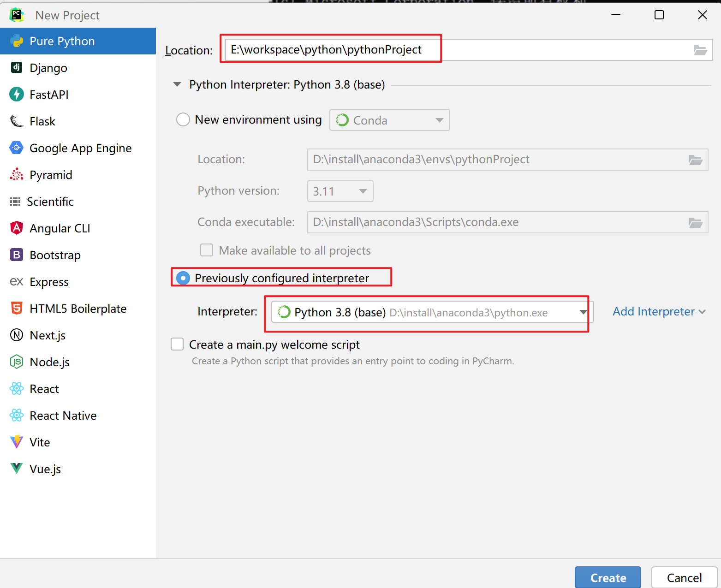Select the Node.js hexagon icon
Image resolution: width=721 pixels, height=588 pixels.
point(17,362)
